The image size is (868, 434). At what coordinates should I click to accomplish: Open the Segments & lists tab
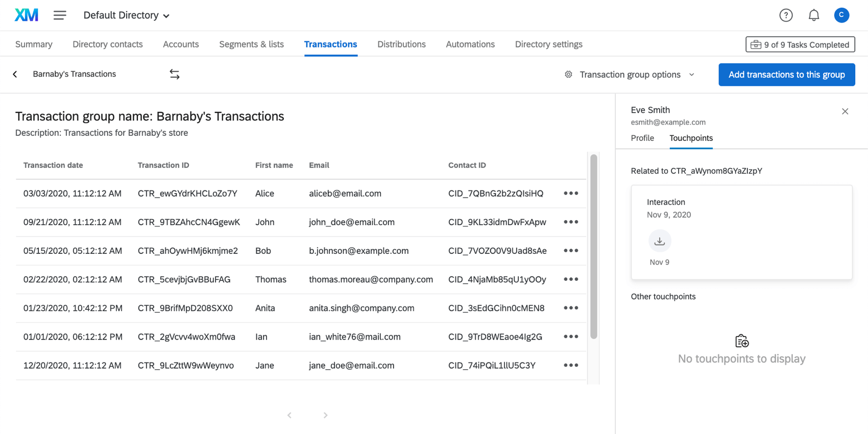(251, 44)
